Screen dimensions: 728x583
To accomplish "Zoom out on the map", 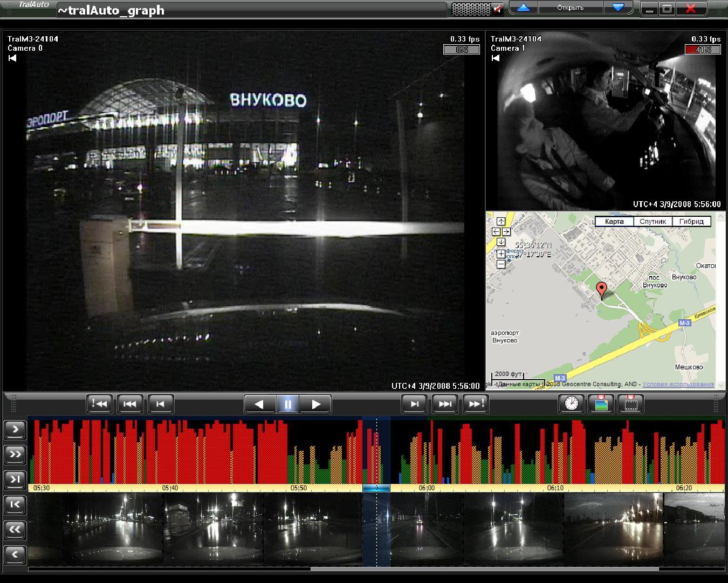I will (x=501, y=264).
